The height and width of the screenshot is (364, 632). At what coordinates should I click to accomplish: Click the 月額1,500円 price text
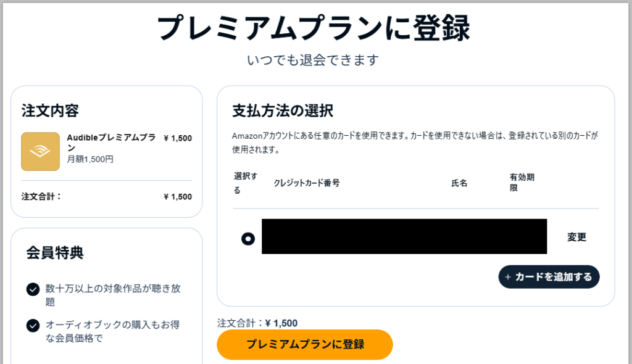click(x=90, y=159)
